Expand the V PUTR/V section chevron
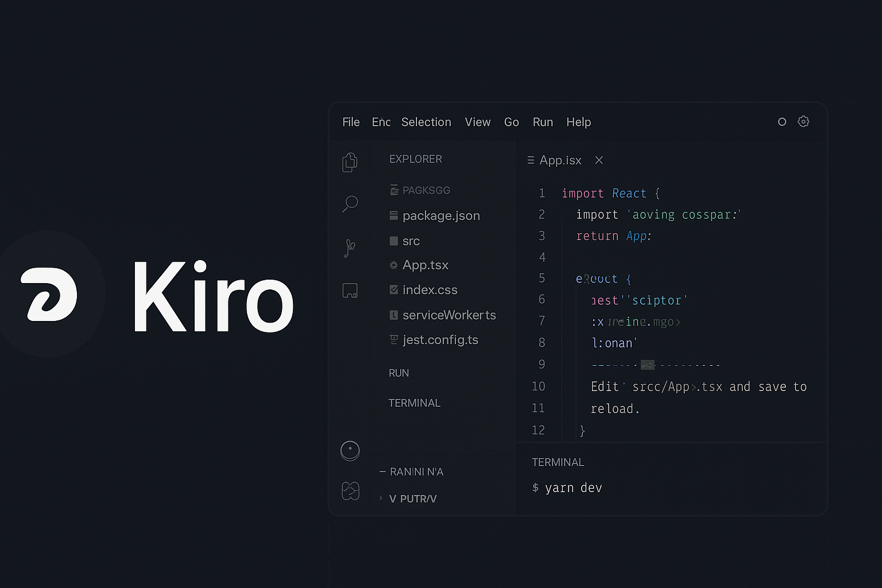Screen dimensions: 882x588 pyautogui.click(x=380, y=498)
